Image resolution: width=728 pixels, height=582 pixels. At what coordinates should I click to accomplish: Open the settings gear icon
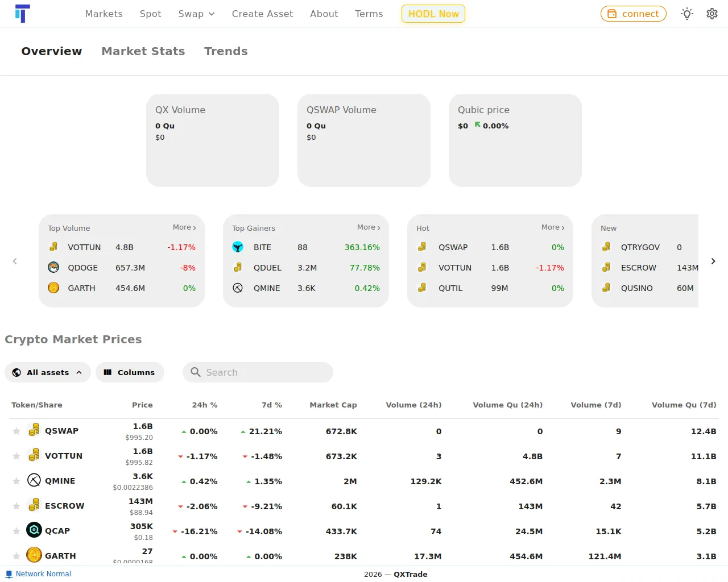click(x=712, y=14)
